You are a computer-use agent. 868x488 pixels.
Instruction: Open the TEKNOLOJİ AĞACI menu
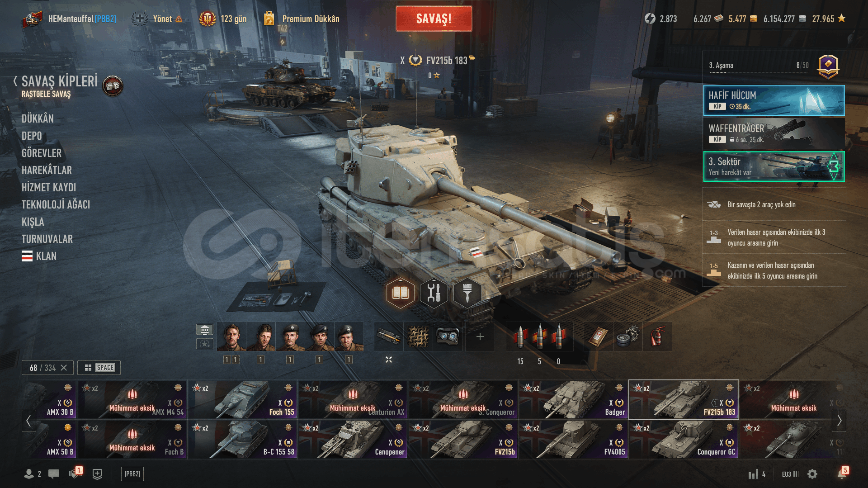click(x=56, y=204)
